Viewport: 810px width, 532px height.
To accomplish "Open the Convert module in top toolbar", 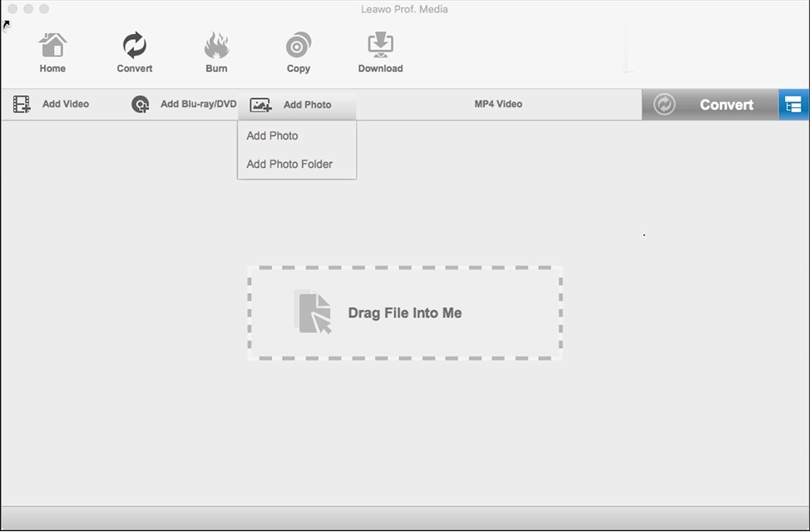I will (x=134, y=47).
